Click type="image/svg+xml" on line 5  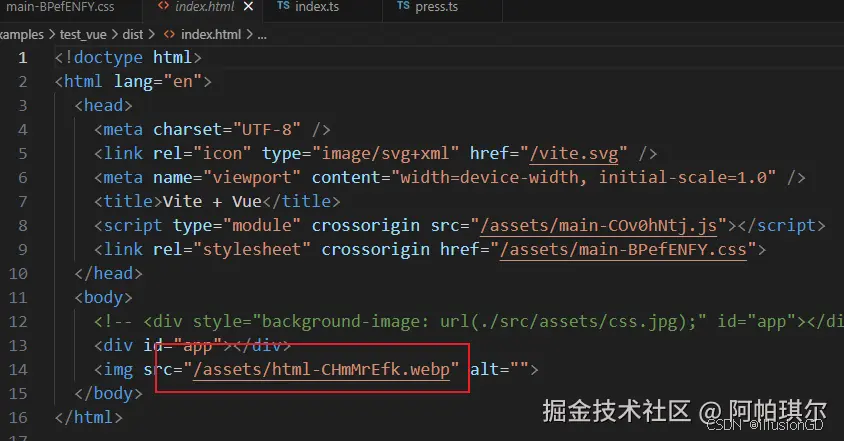(x=360, y=154)
